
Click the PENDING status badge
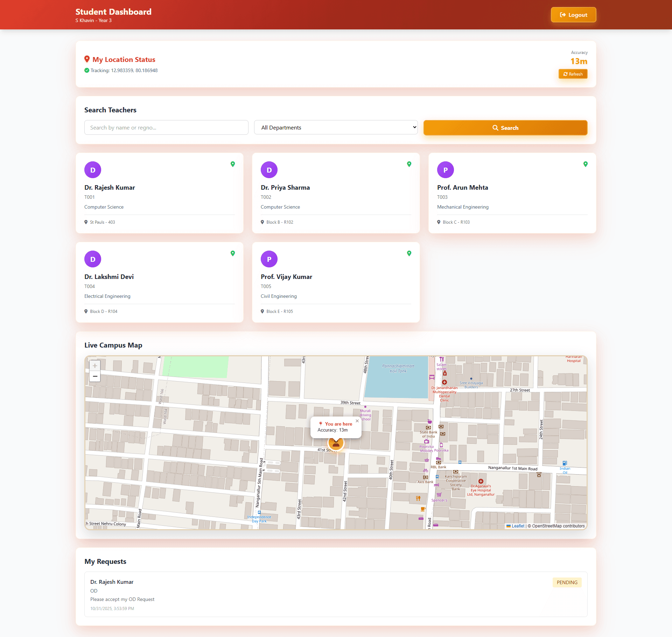pos(567,582)
